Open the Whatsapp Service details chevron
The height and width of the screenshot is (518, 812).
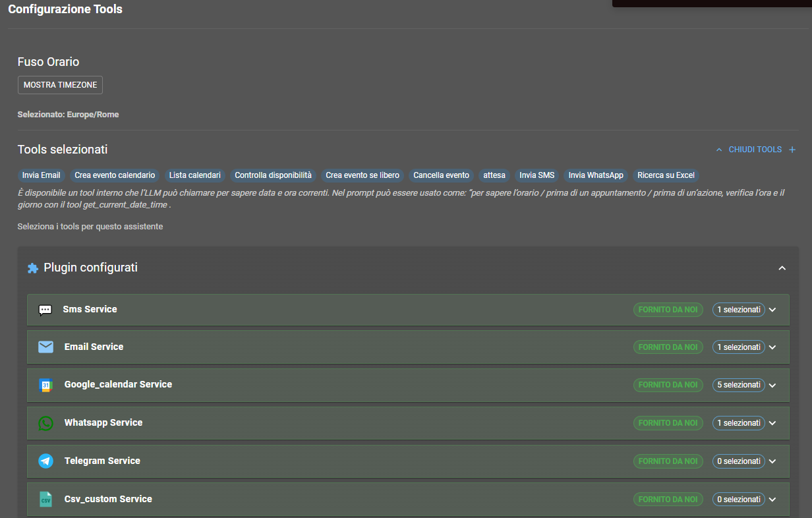[772, 422]
